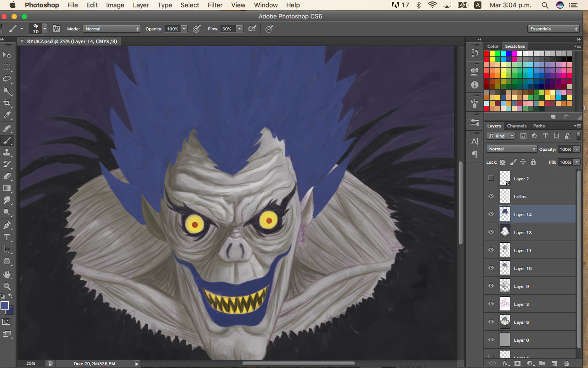Create a new layer button
Screen dimensions: 588x368
coord(554,363)
